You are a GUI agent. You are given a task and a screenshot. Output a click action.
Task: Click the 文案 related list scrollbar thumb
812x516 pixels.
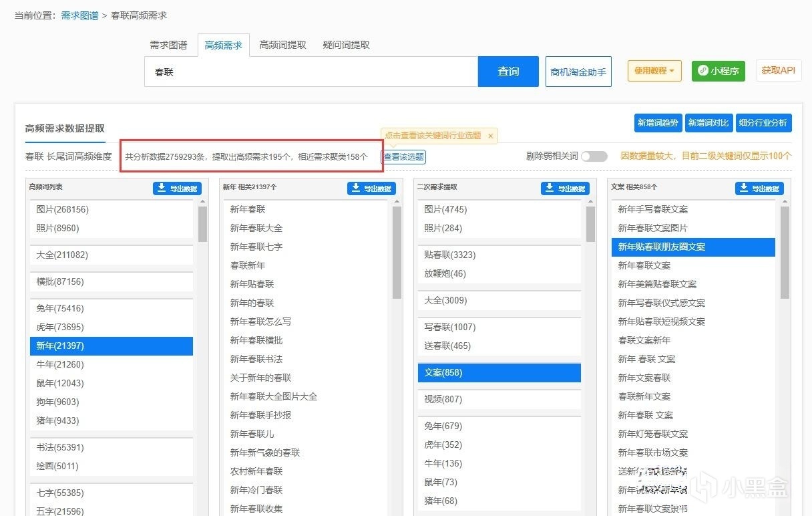coord(785,253)
